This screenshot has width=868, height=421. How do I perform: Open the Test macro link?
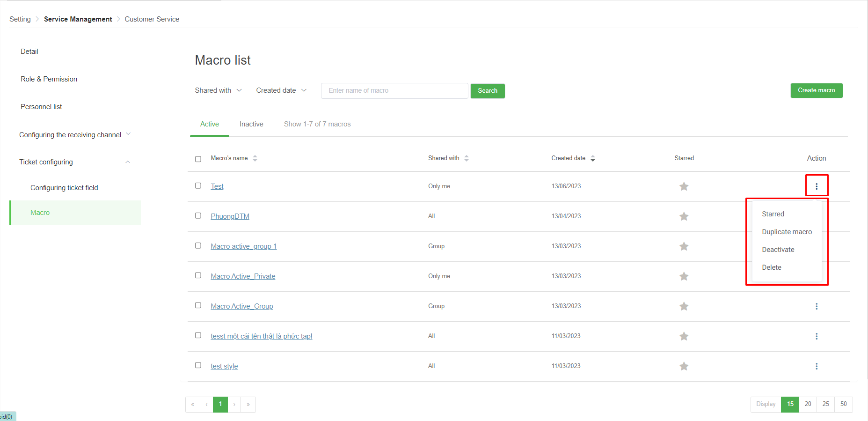(x=217, y=186)
